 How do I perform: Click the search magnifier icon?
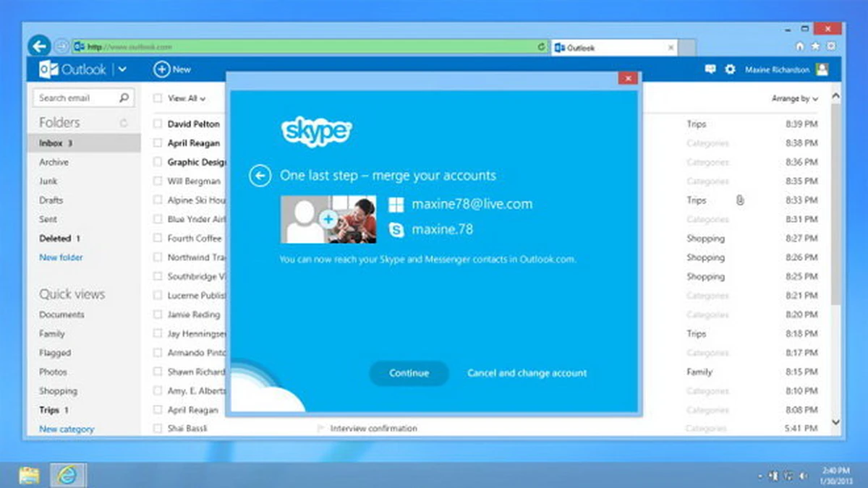(124, 98)
